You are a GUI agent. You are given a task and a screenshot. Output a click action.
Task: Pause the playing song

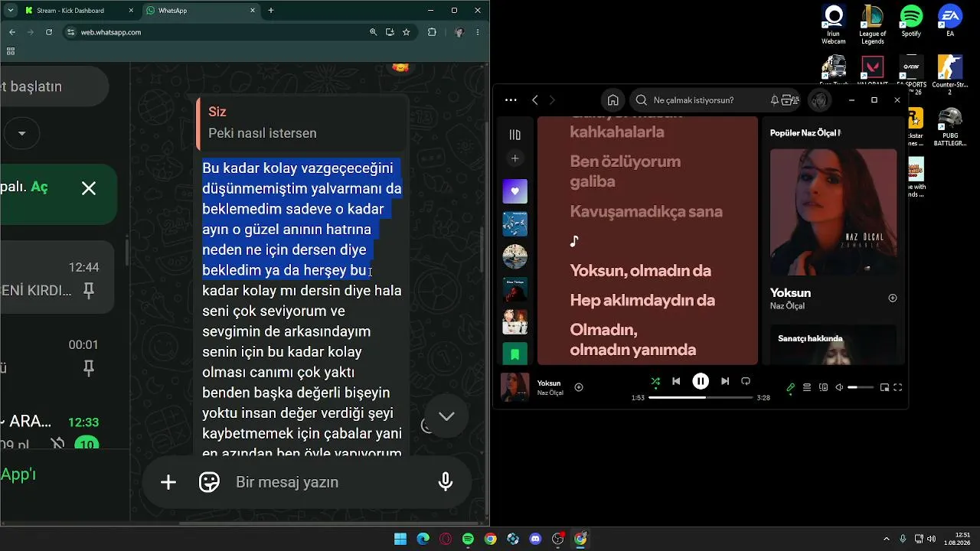click(701, 381)
